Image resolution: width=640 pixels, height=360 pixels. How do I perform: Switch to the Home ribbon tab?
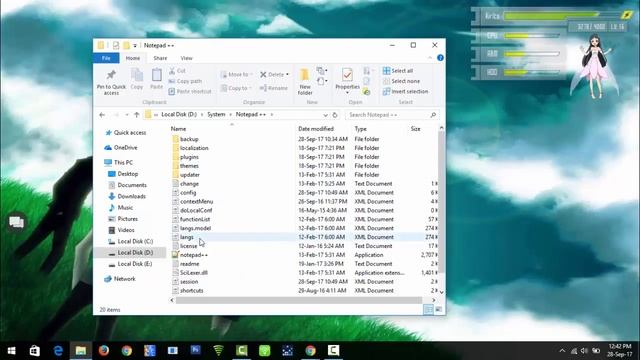[x=133, y=58]
